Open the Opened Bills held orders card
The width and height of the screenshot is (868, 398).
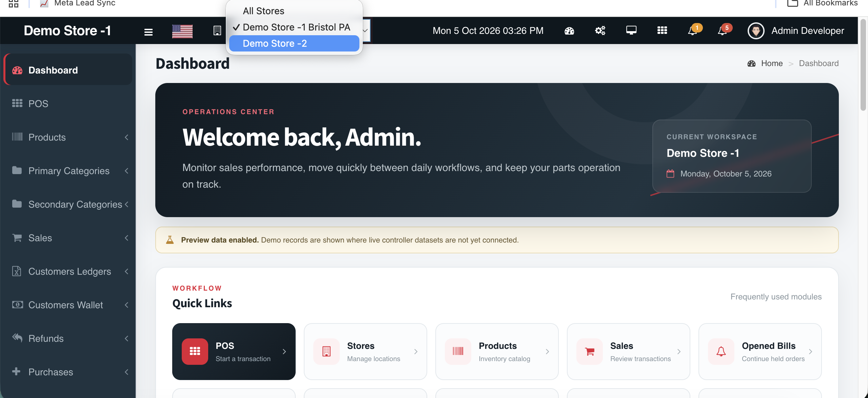[760, 352]
